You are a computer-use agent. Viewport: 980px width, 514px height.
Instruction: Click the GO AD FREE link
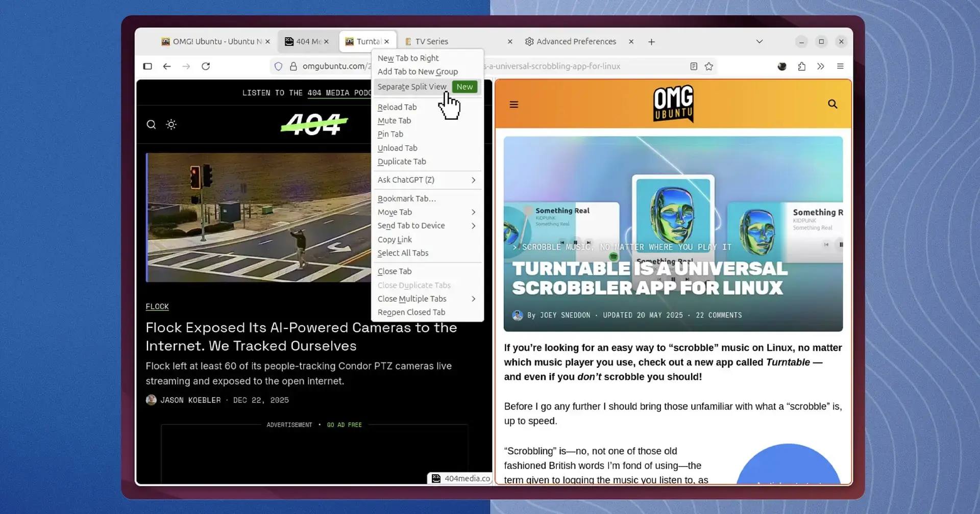(344, 425)
